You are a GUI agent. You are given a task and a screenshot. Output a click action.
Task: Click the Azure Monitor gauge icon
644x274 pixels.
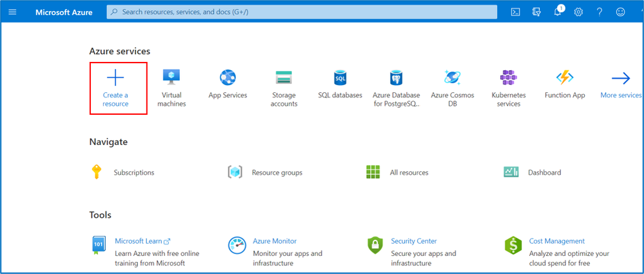[237, 245]
